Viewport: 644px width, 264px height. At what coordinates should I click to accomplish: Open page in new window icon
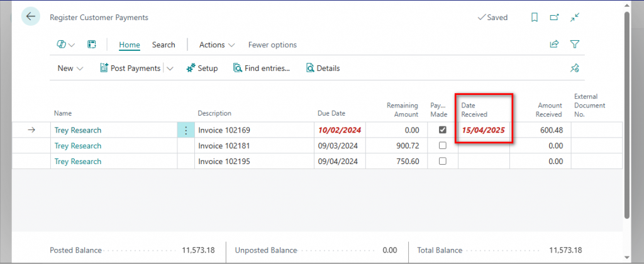tap(554, 18)
